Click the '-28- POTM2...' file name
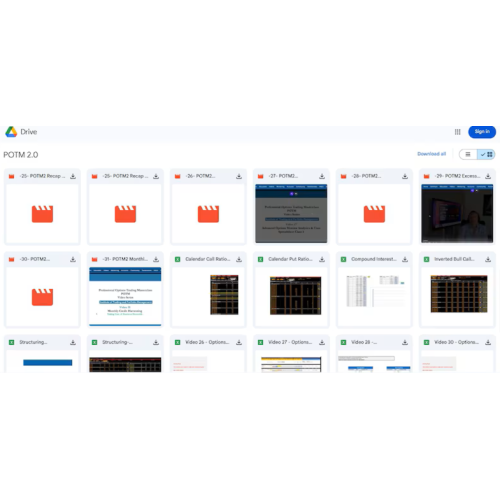500x500 pixels. pyautogui.click(x=366, y=176)
